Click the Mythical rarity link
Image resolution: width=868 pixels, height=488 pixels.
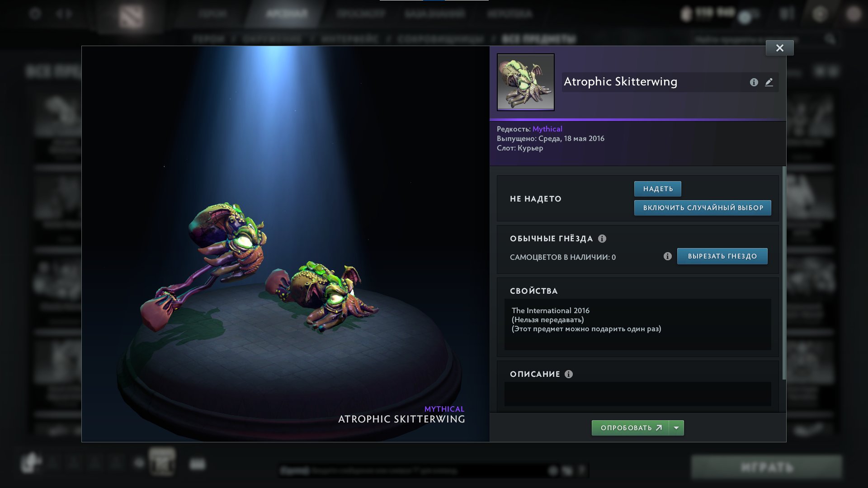(x=547, y=129)
